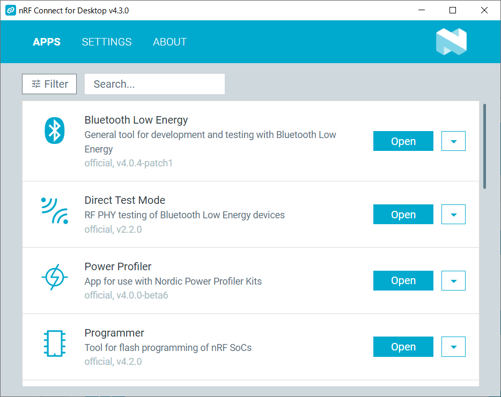Click the Programmer chip icon
Viewport: 501px width, 397px height.
pyautogui.click(x=55, y=343)
